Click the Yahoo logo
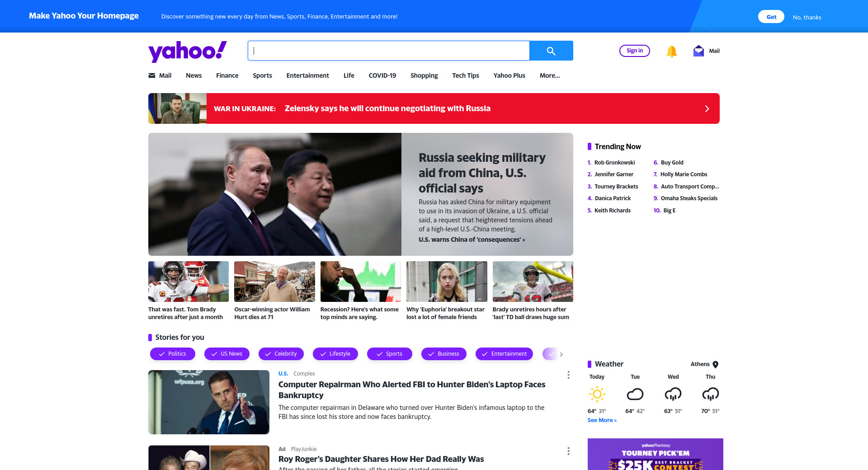This screenshot has height=470, width=868. 188,51
